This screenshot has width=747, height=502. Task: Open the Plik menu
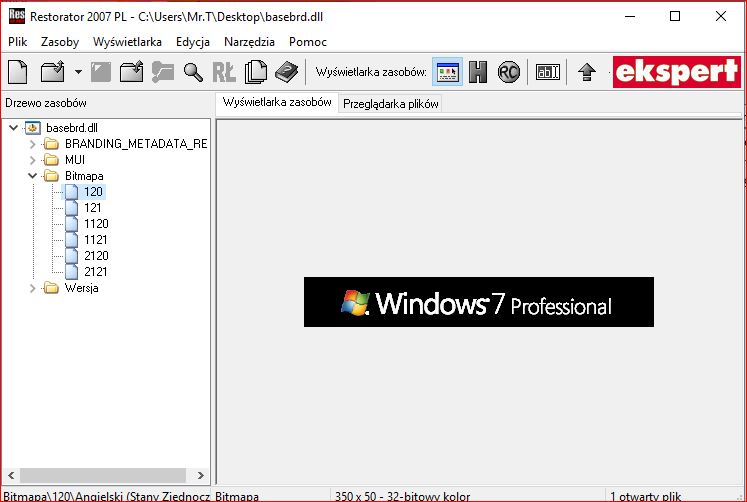[18, 42]
